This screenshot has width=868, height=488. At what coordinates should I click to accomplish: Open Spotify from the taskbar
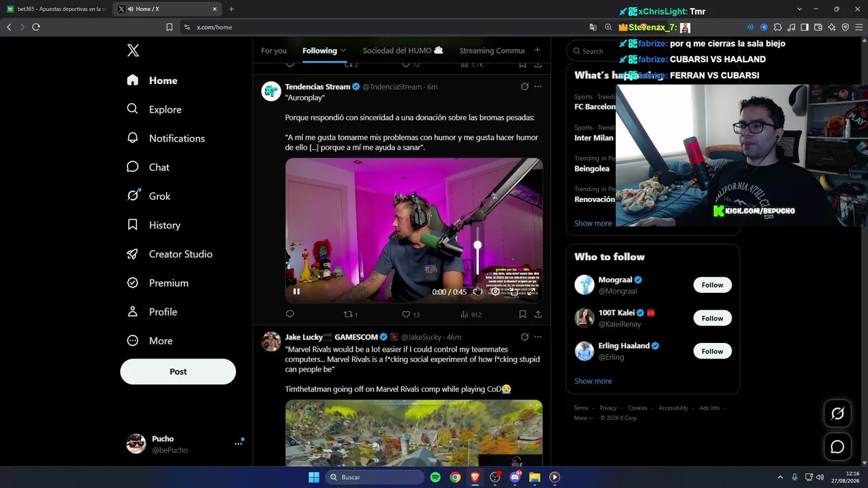coord(435,477)
